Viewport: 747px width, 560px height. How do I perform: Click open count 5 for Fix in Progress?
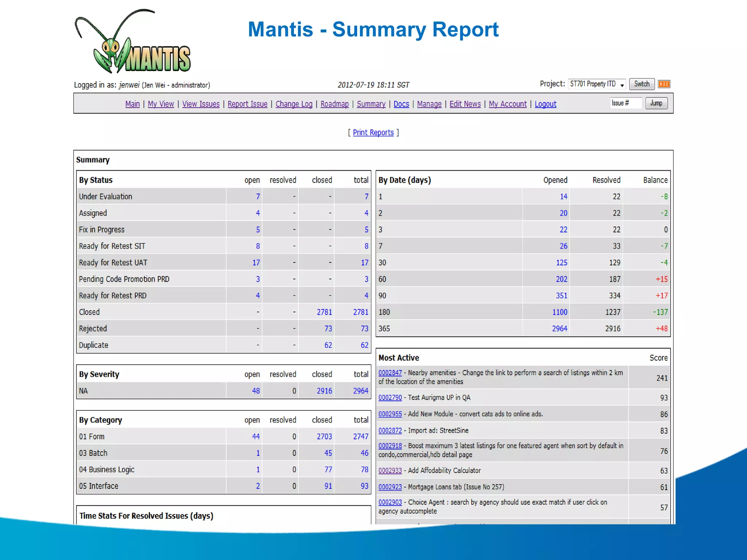(x=258, y=230)
